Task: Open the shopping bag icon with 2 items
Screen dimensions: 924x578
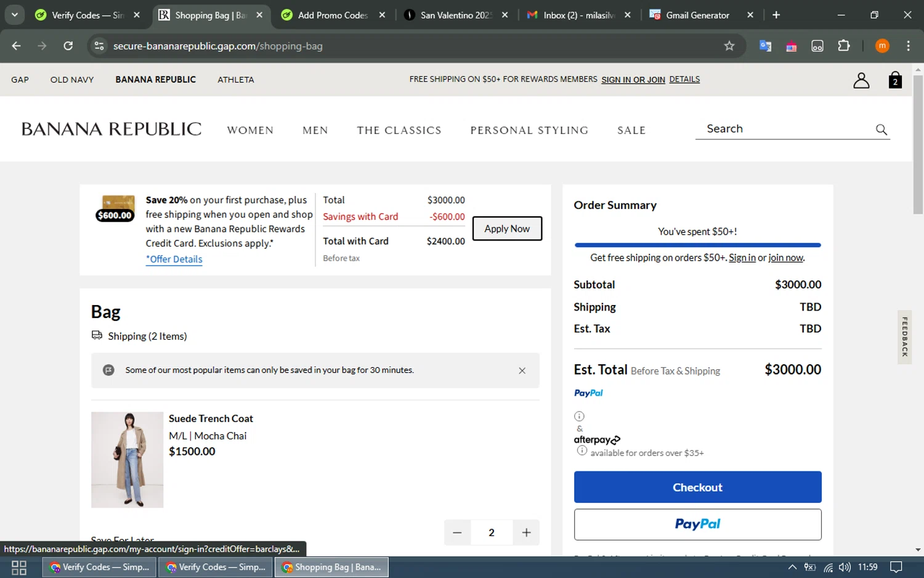Action: click(x=895, y=80)
